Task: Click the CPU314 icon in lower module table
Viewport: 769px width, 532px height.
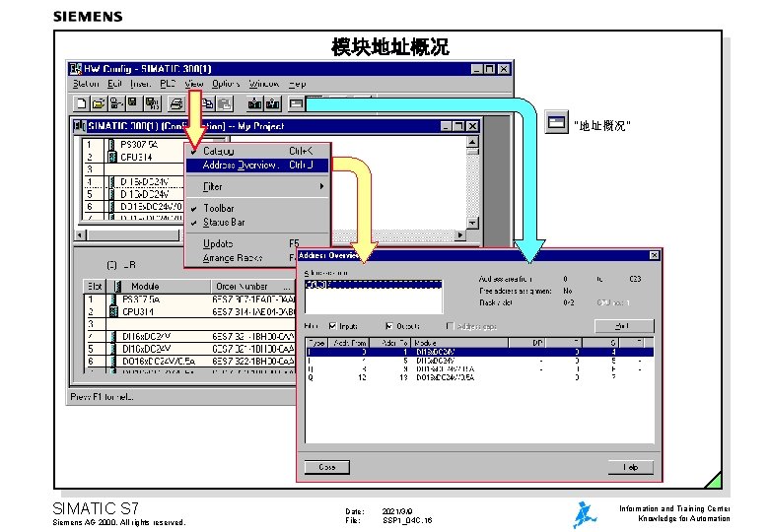Action: click(x=113, y=311)
